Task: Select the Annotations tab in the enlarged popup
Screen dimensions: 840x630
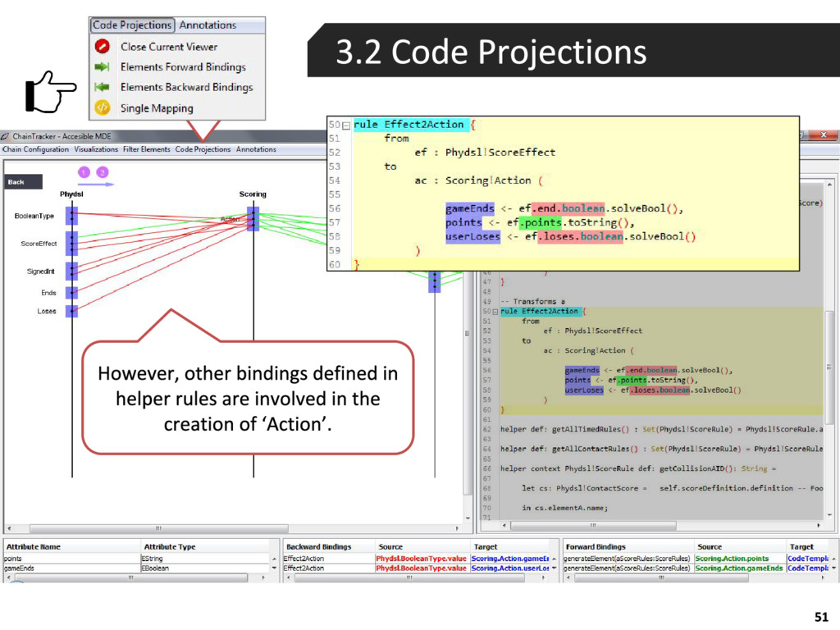Action: click(208, 25)
